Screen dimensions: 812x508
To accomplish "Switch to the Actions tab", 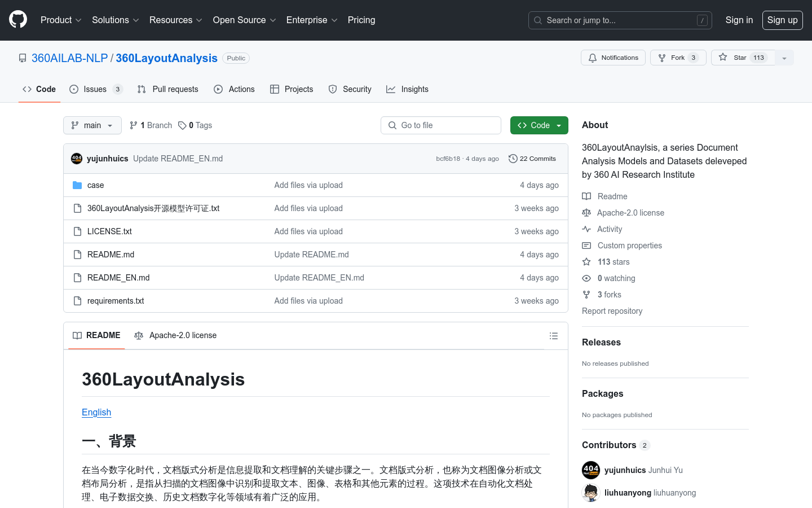I will point(235,89).
